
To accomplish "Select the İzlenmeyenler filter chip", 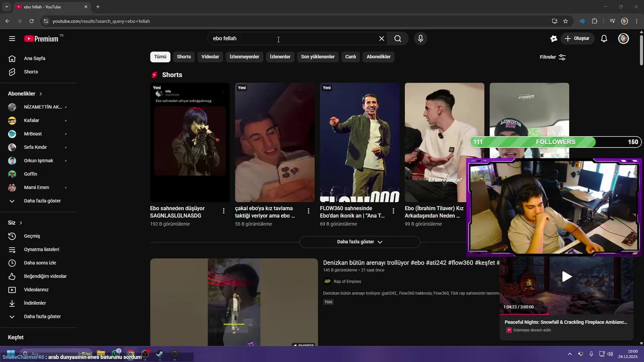I will pyautogui.click(x=245, y=57).
